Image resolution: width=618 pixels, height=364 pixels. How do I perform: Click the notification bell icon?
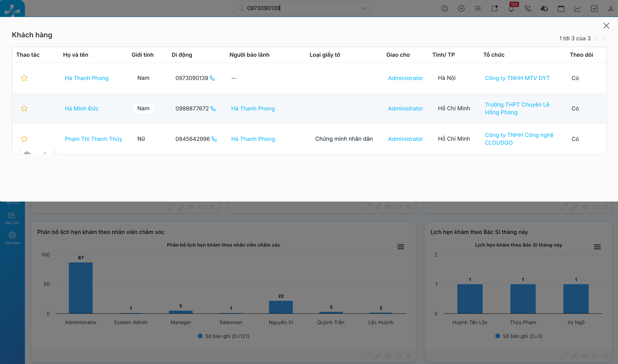click(x=511, y=9)
